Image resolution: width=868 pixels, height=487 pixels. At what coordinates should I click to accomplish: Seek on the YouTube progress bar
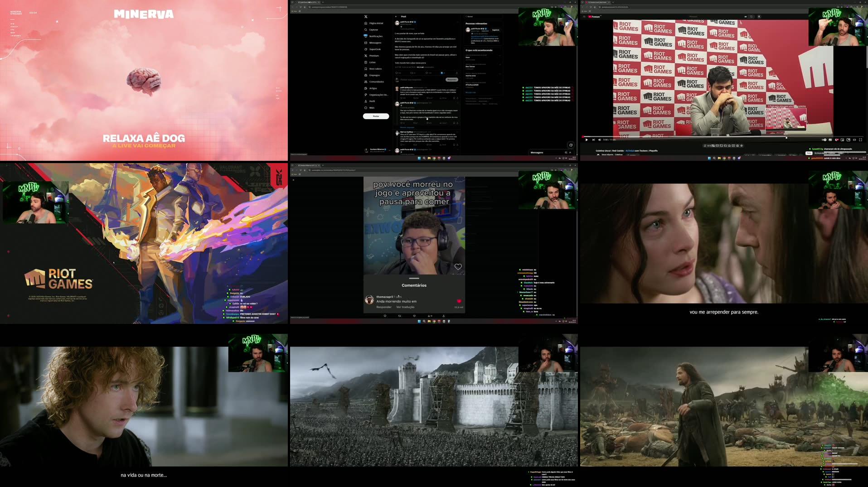coord(722,137)
